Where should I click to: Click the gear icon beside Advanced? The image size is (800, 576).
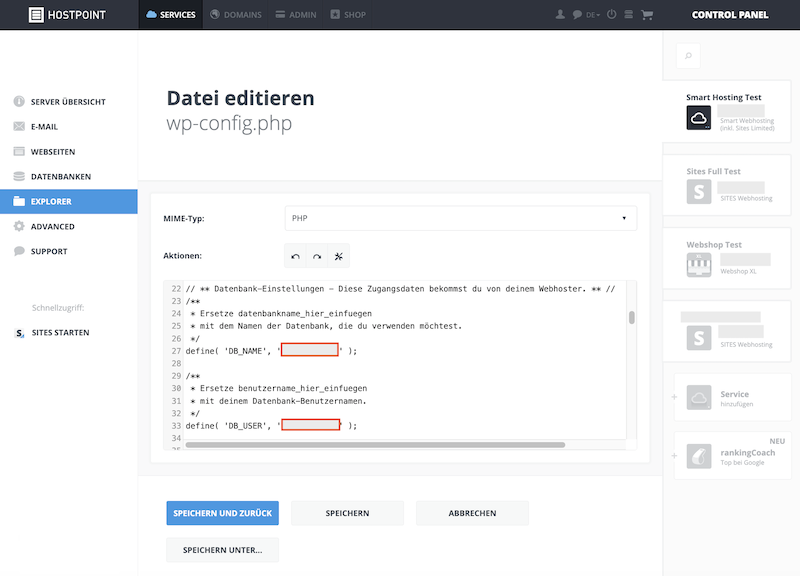[19, 226]
